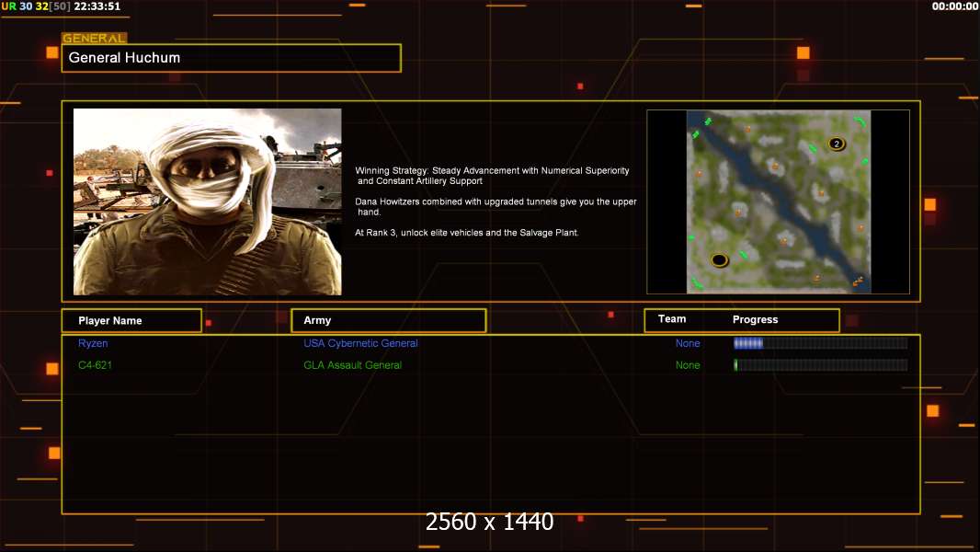Click the Player Name column header
980x552 pixels.
[131, 320]
